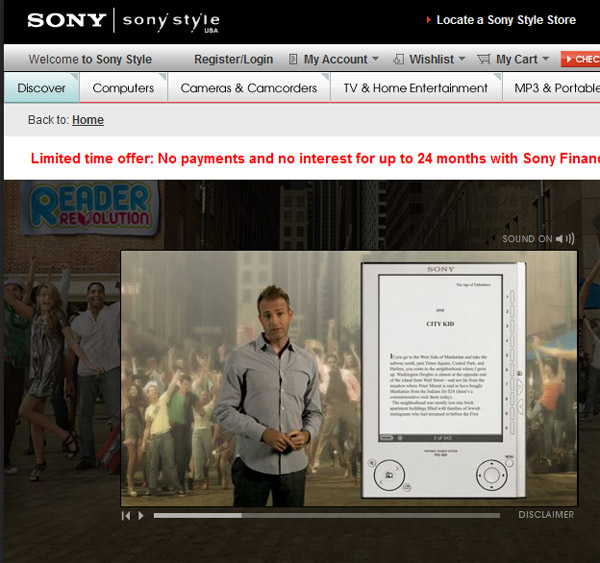Screen dimensions: 600x563
Task: Open the My Cart menu
Action: click(517, 59)
